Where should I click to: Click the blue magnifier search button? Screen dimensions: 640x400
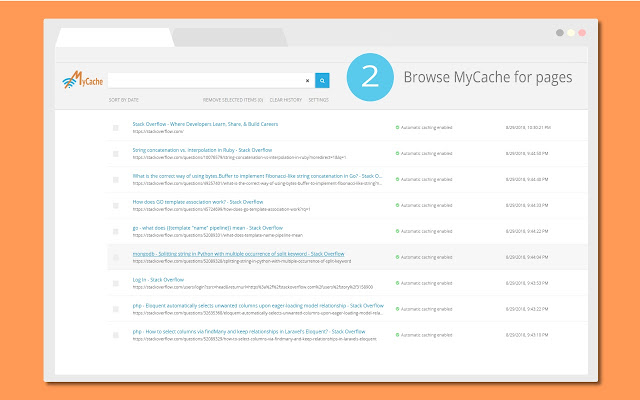[x=322, y=80]
